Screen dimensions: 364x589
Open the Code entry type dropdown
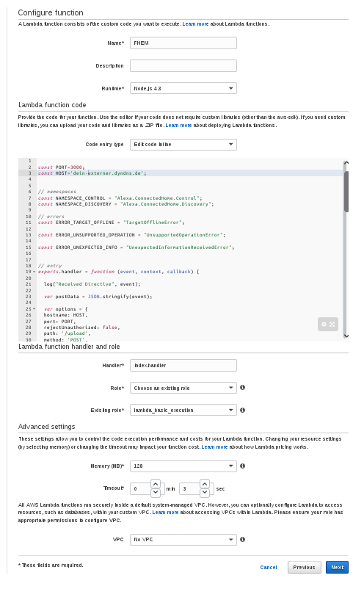183,144
